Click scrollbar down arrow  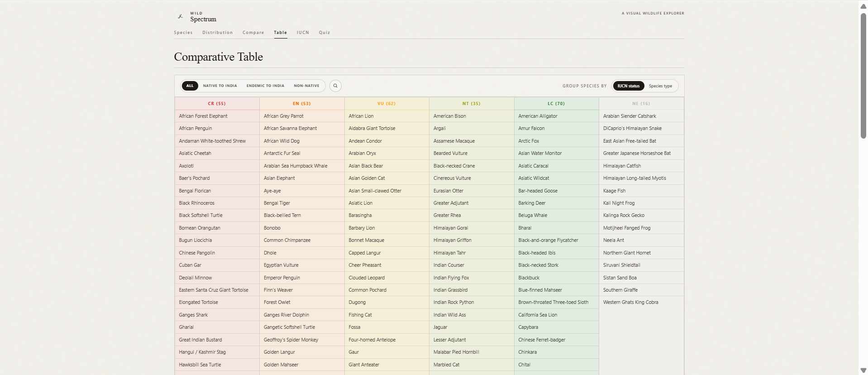tap(863, 370)
